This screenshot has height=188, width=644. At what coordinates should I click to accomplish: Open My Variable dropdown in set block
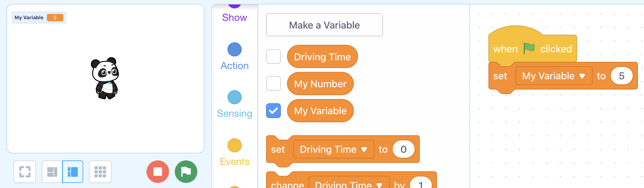click(554, 76)
